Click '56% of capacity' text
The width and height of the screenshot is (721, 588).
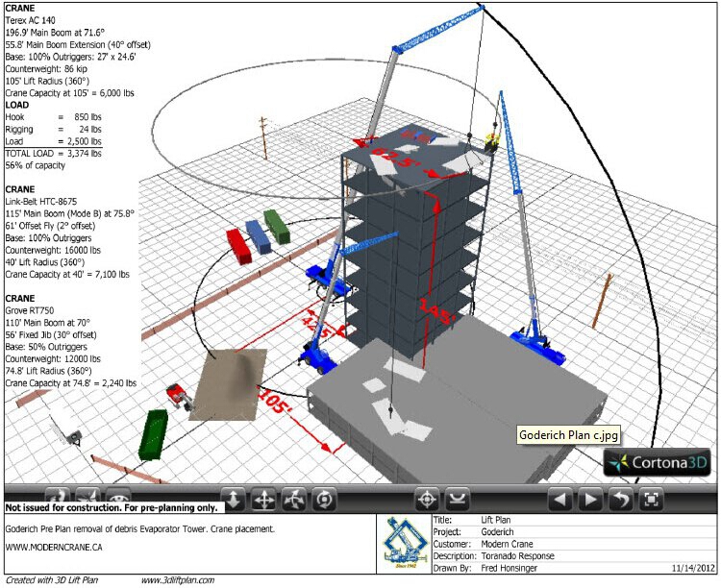[36, 165]
